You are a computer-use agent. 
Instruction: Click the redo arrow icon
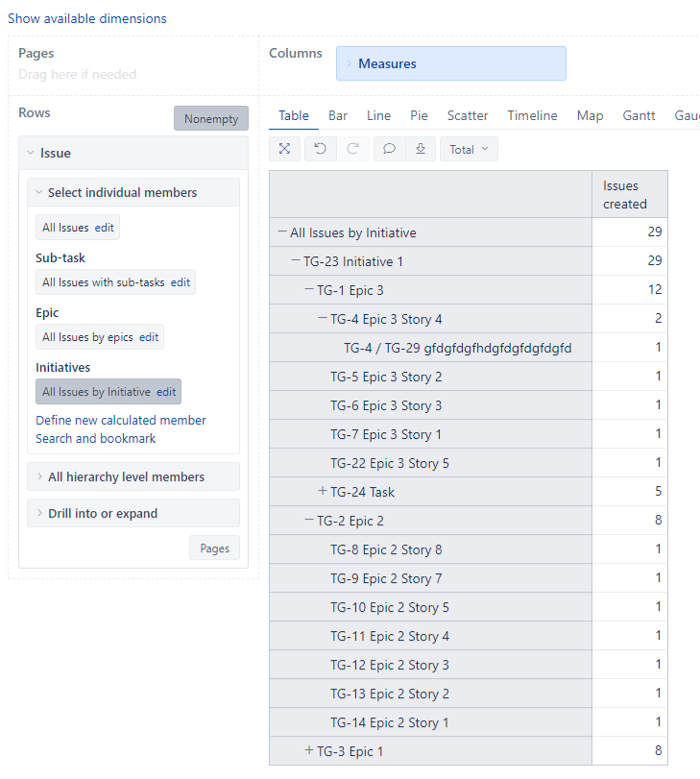click(352, 149)
